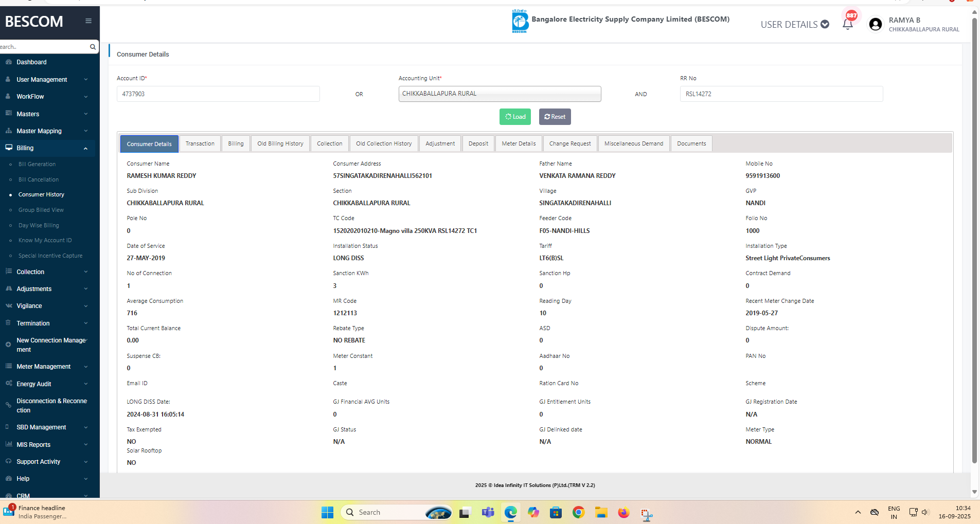
Task: Click the Termination trash icon
Action: (x=8, y=323)
